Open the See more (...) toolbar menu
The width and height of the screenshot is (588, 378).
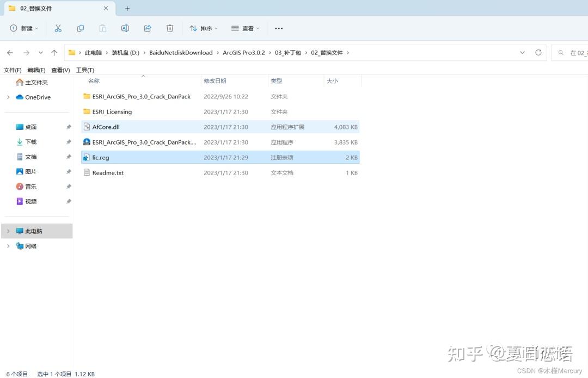[279, 28]
